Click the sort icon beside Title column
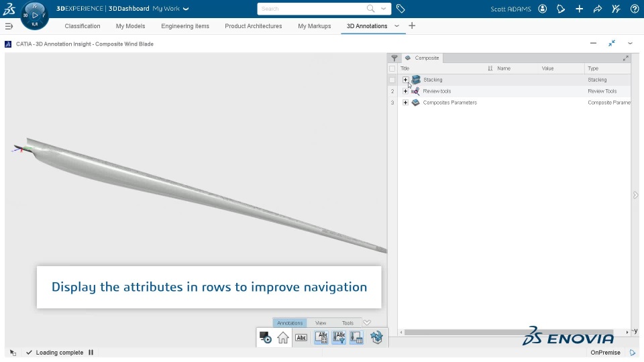The width and height of the screenshot is (644, 362). coord(490,68)
